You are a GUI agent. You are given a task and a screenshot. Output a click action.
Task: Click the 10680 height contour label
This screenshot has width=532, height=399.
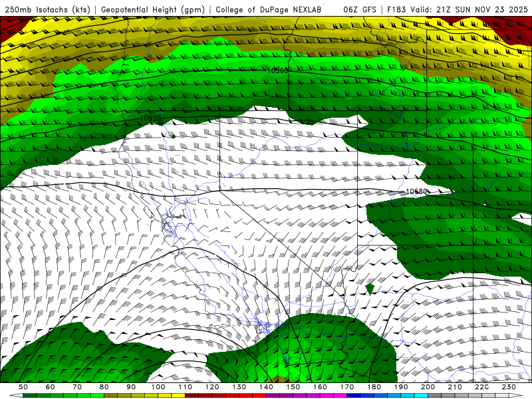[x=416, y=192]
